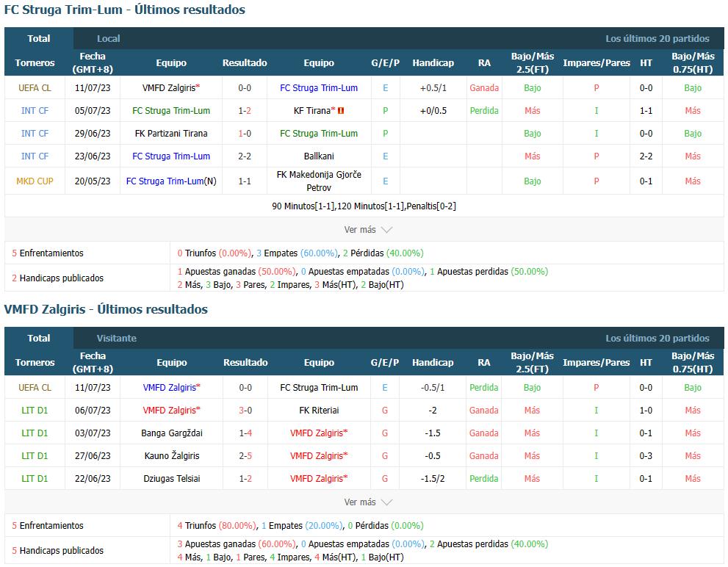Open the Kauno Žalgiris team page
This screenshot has width=728, height=567.
click(x=172, y=455)
